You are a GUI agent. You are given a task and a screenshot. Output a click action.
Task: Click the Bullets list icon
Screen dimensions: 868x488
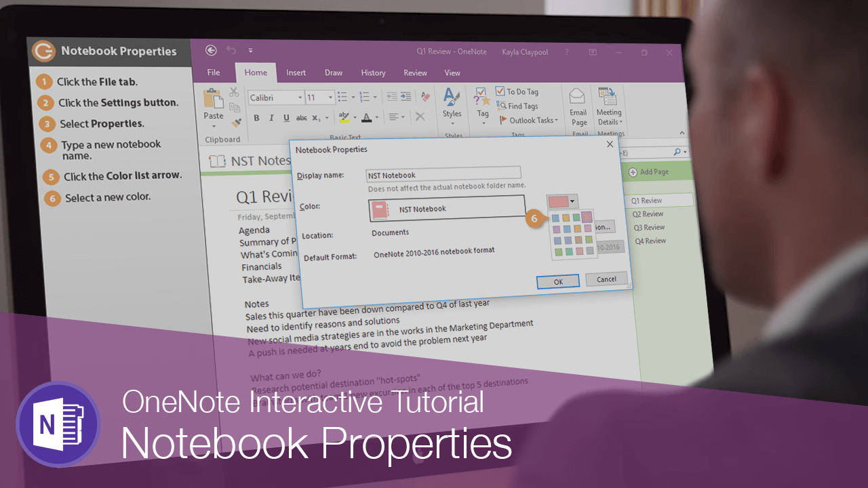click(x=342, y=96)
